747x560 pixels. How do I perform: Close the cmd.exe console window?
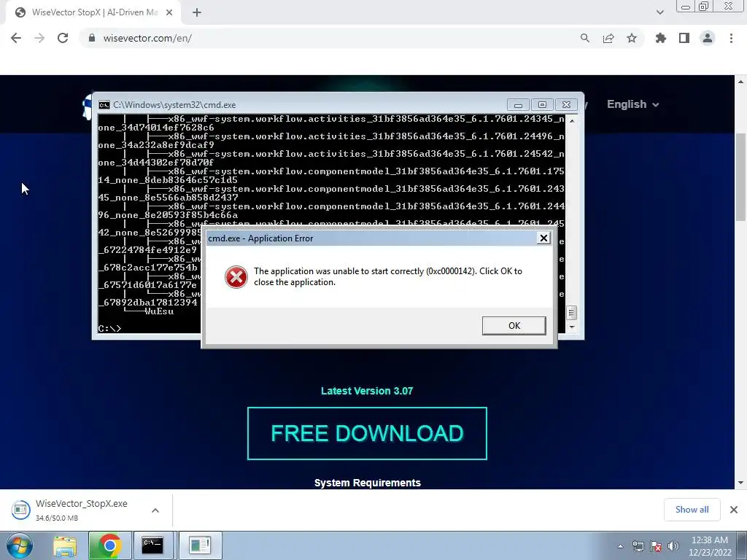[566, 105]
